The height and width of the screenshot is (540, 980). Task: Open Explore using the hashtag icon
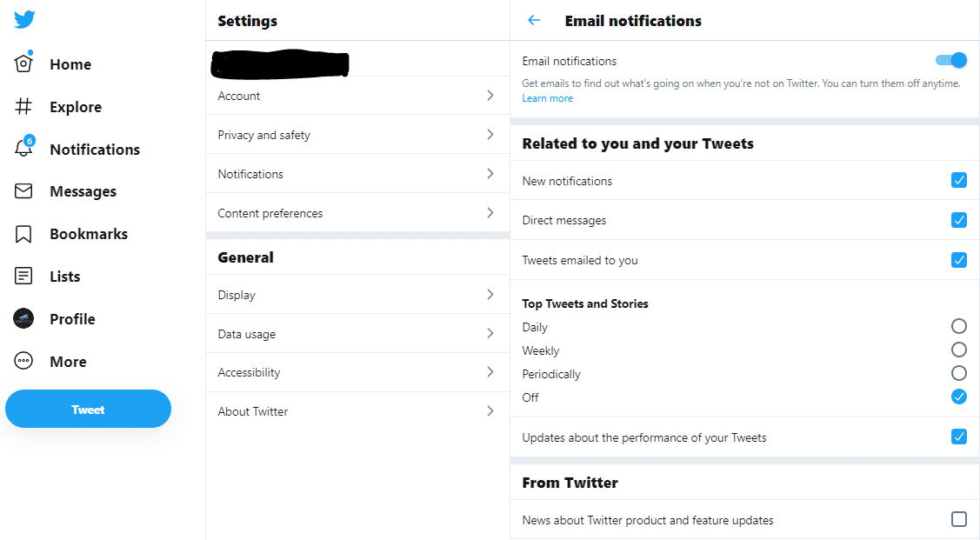23,107
